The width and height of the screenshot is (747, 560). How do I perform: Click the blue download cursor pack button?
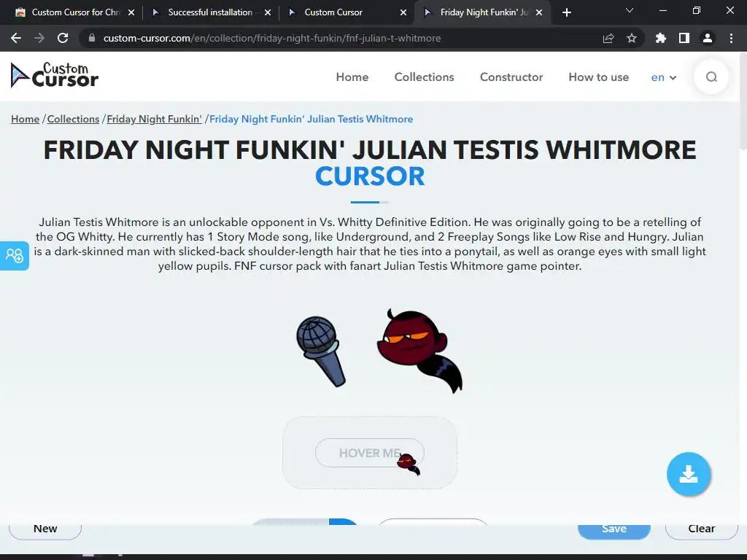(689, 474)
